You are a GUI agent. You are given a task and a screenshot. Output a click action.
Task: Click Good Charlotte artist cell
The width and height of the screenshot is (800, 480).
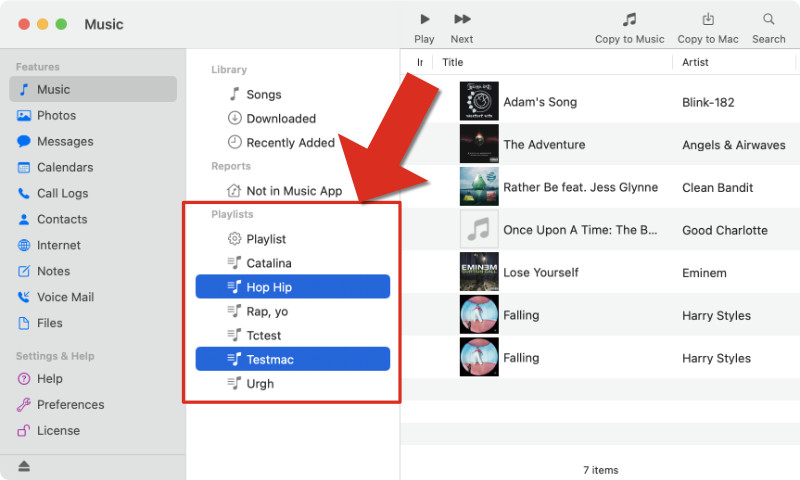tap(724, 230)
